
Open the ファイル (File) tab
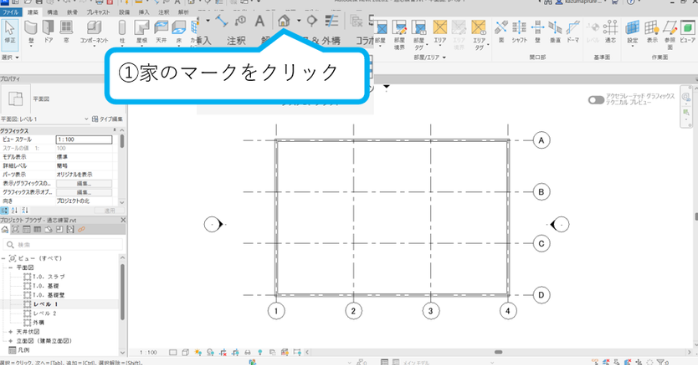tap(10, 12)
